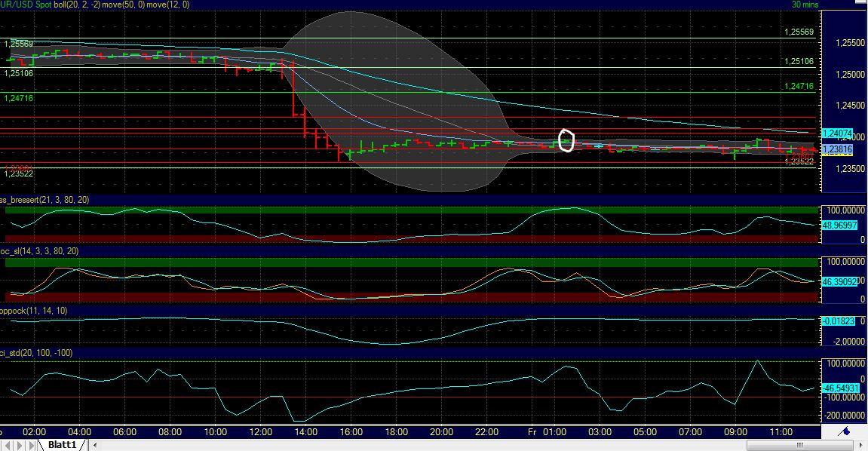The image size is (868, 451).
Task: Open the 30 mins timeframe selector
Action: pos(804,5)
